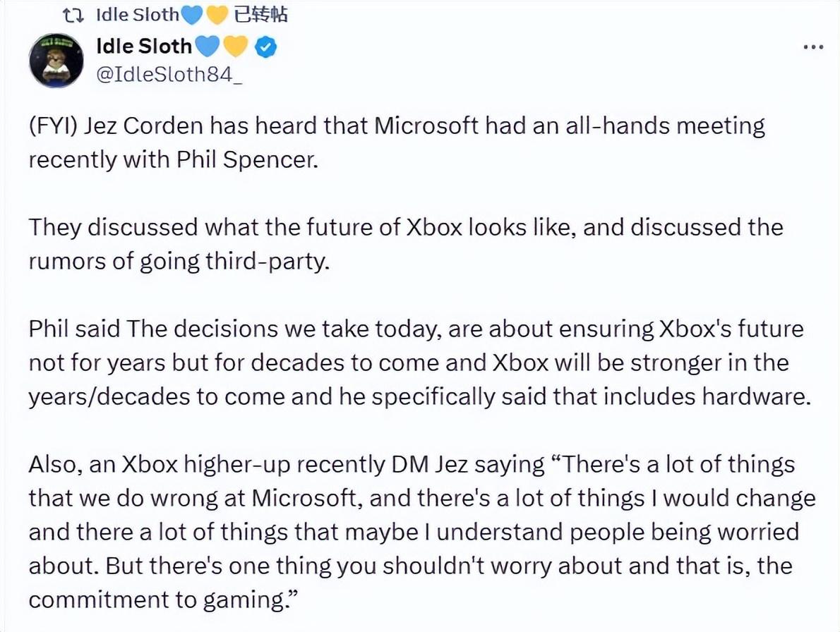Click the closing line 'commitment to gaming.'
Viewport: 840px width, 632px height.
pos(162,600)
